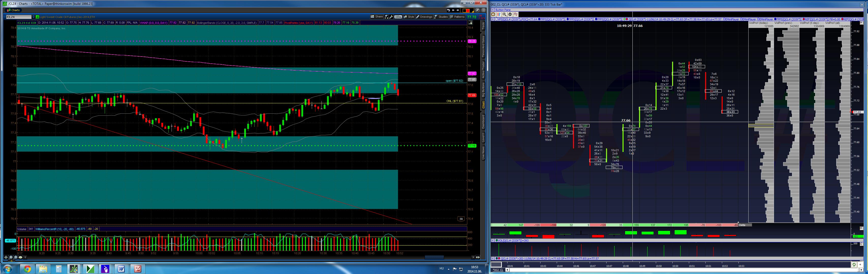Open Google Chrome from the taskbar
The width and height of the screenshot is (868, 274).
(x=27, y=269)
